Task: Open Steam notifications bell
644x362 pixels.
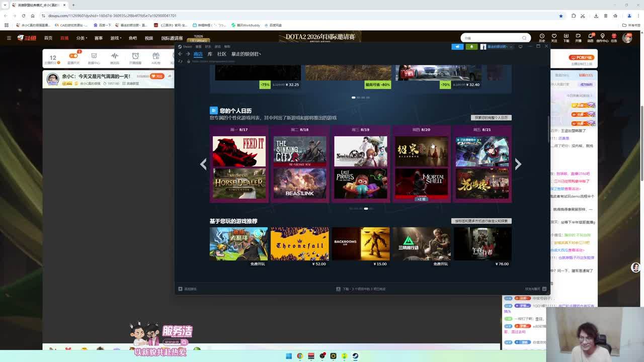Action: (x=471, y=47)
